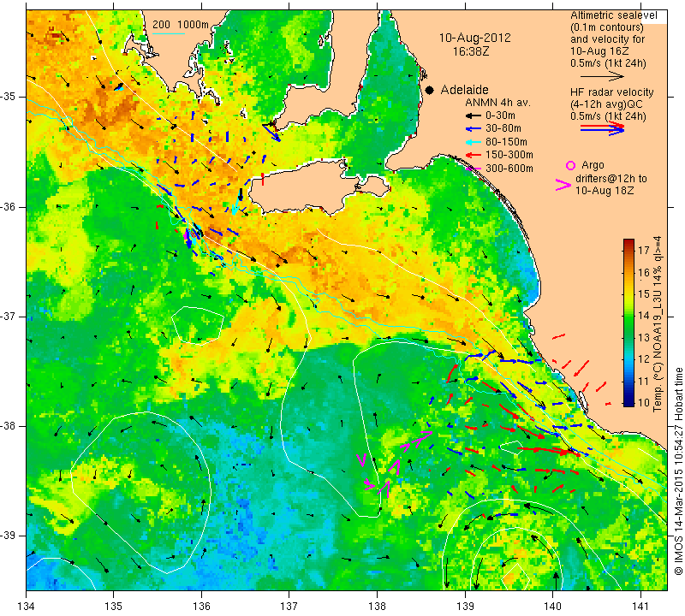Click the 'ANMN 4h av.' legend heading
This screenshot has width=685, height=616.
pos(497,103)
